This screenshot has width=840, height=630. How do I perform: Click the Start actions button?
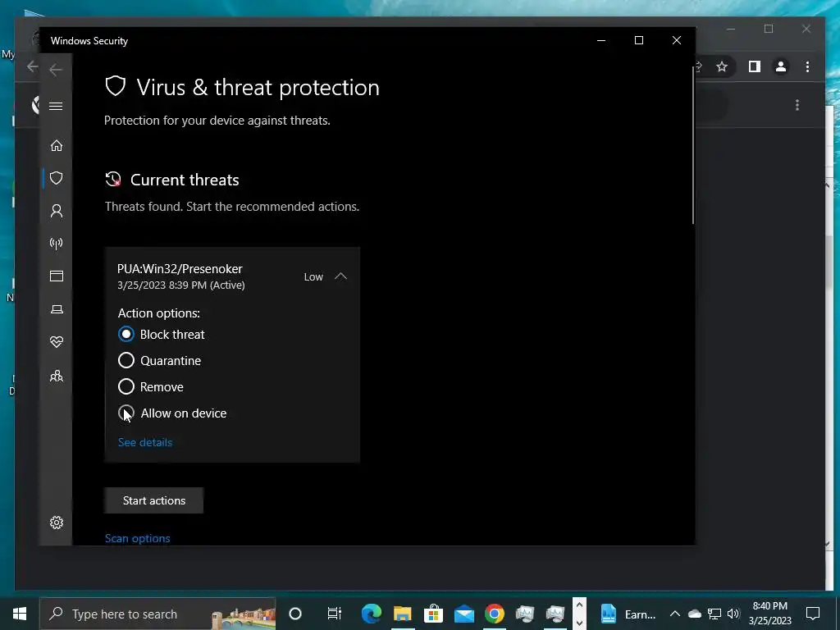tap(153, 500)
